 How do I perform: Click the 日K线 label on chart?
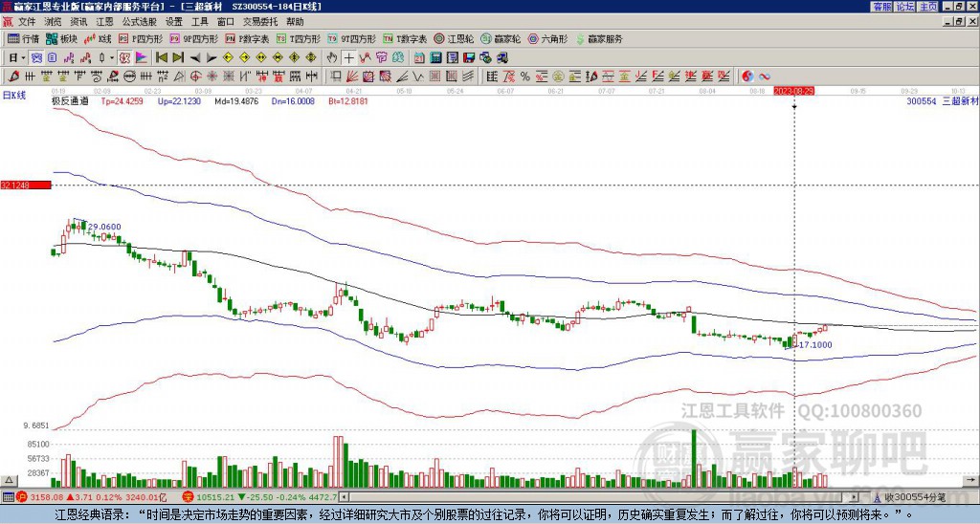click(15, 97)
